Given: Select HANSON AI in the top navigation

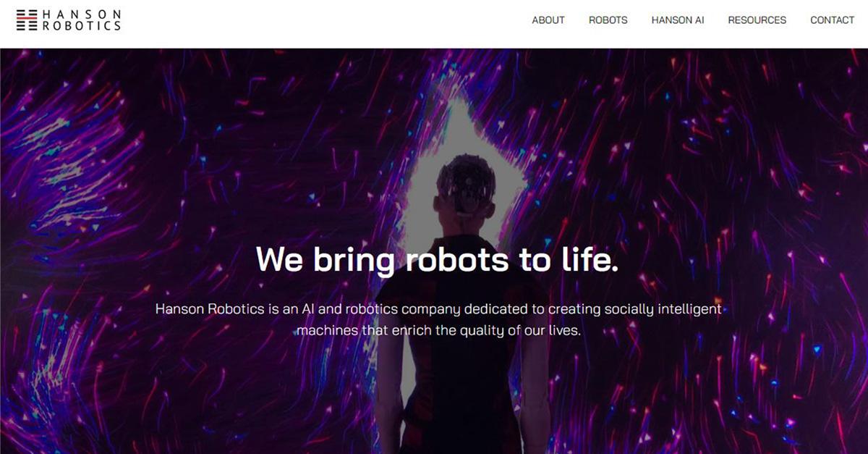Looking at the screenshot, I should [x=678, y=20].
